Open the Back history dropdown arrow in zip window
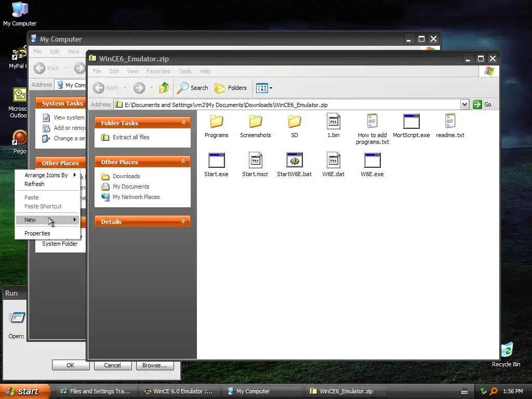Image resolution: width=532 pixels, height=399 pixels. (125, 88)
